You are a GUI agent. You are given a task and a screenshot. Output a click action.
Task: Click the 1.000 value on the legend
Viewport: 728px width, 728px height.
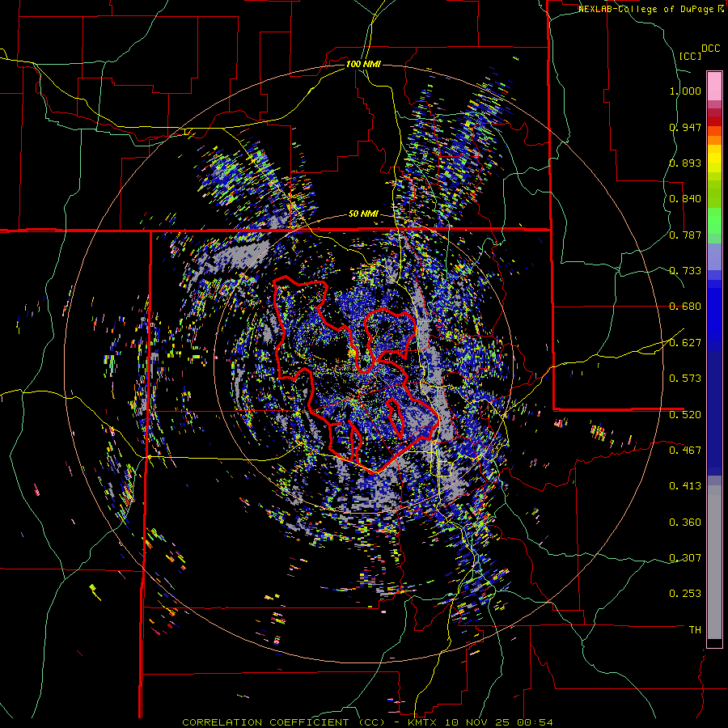pos(685,91)
